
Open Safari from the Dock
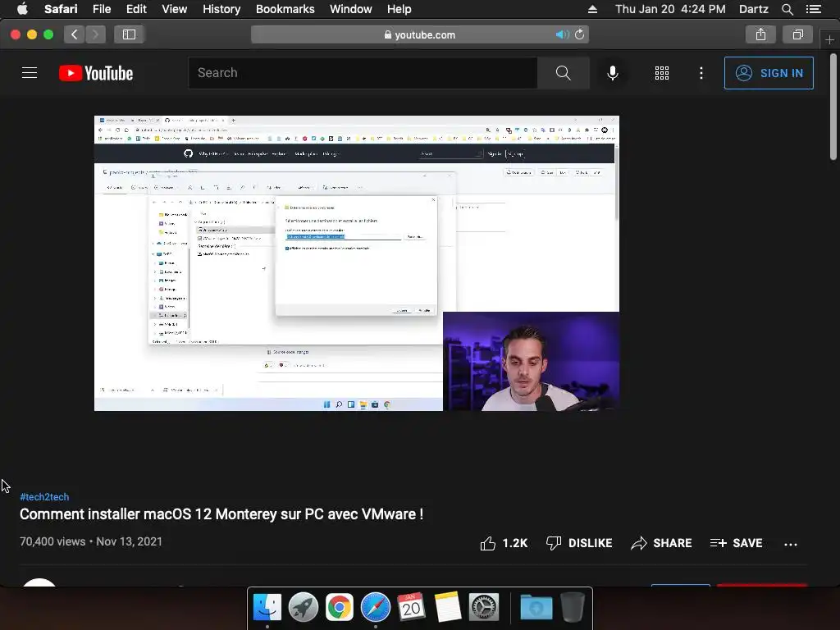376,607
